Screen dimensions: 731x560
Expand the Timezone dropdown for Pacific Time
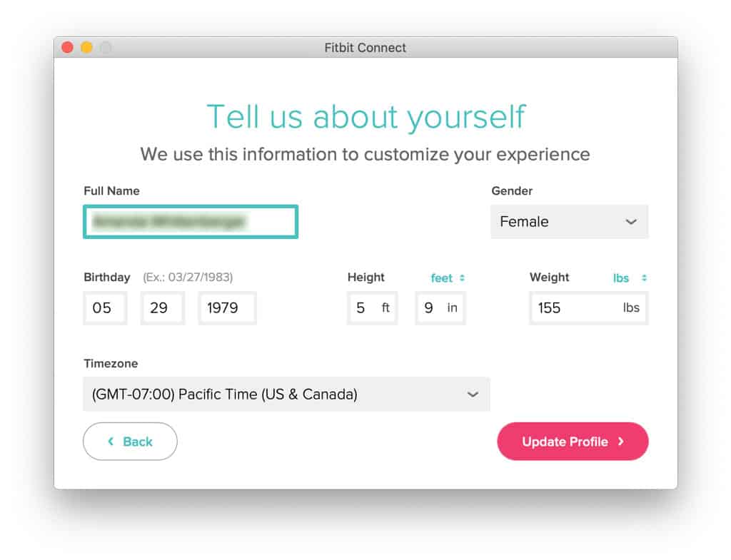tap(286, 394)
